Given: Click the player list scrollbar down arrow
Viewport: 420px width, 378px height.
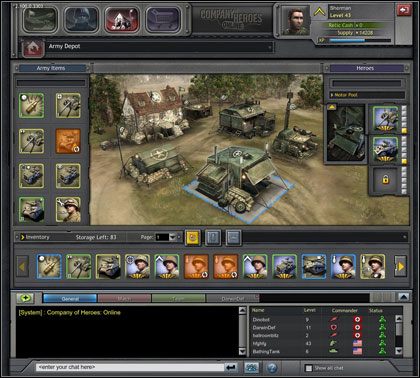Looking at the screenshot, I should coord(398,351).
